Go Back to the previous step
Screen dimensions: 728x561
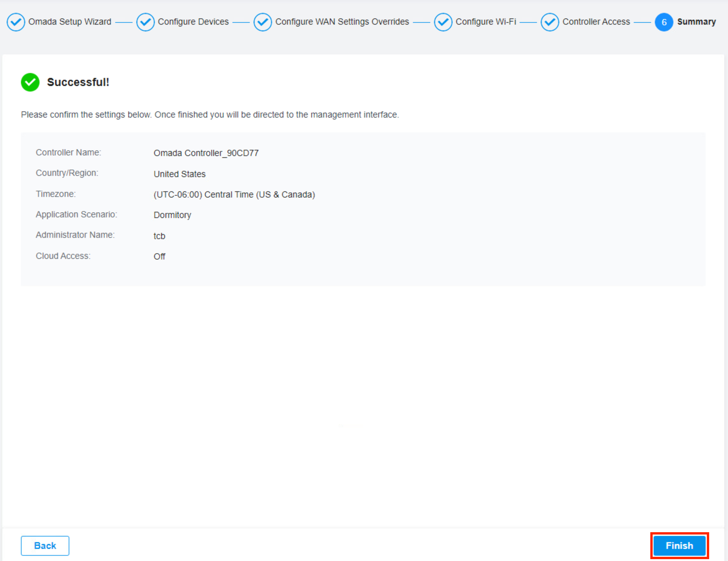[45, 545]
